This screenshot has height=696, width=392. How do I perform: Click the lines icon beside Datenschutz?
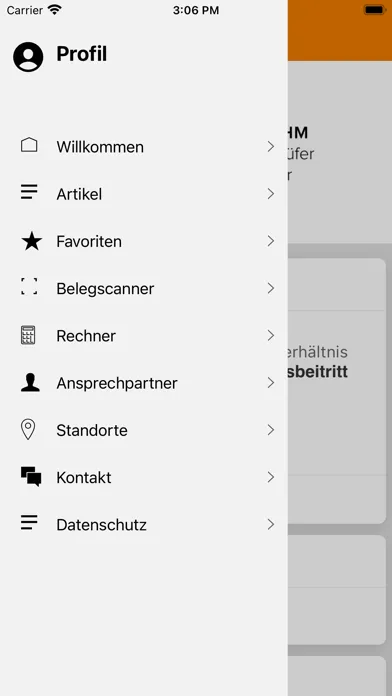(x=29, y=522)
